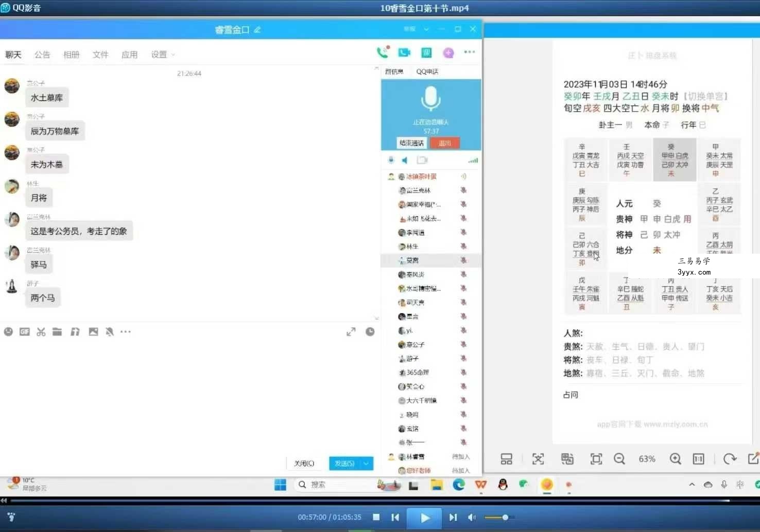Open the thumbnail layout icon in image viewer

pos(507,459)
